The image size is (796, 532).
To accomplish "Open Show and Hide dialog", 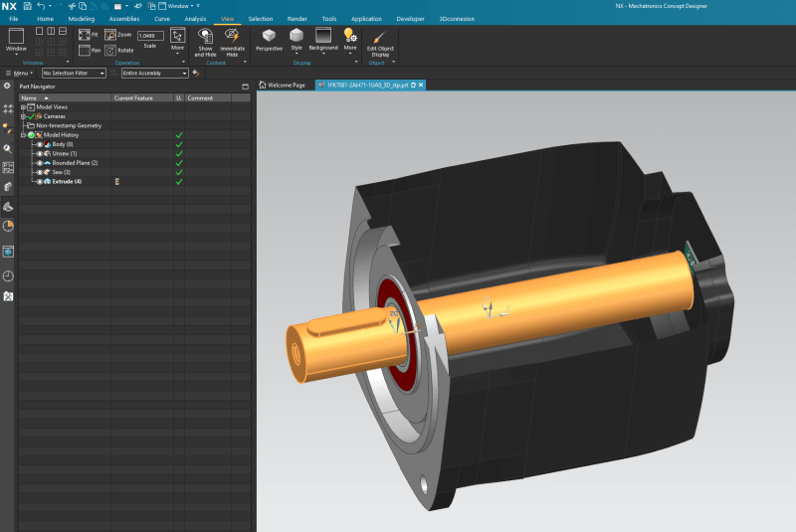I will click(x=205, y=42).
